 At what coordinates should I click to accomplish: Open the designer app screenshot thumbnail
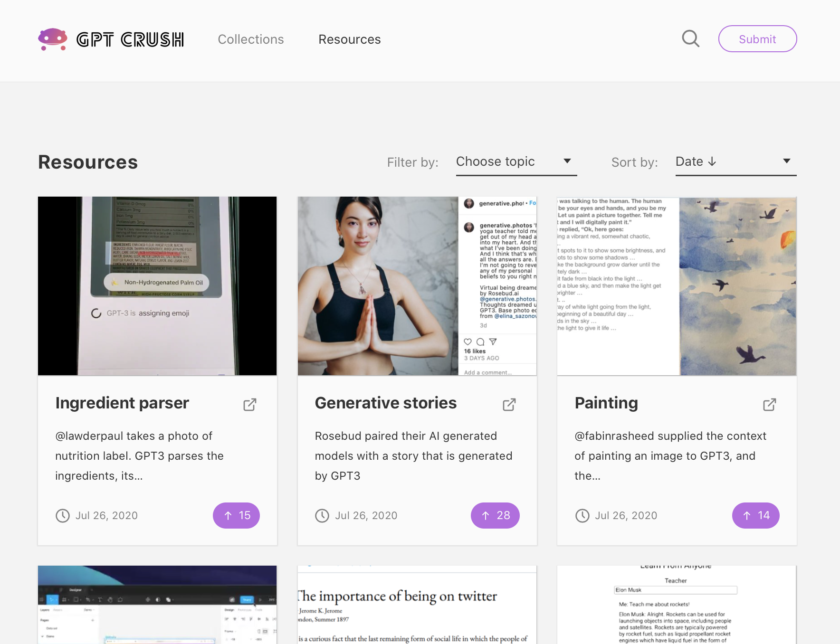pyautogui.click(x=157, y=605)
